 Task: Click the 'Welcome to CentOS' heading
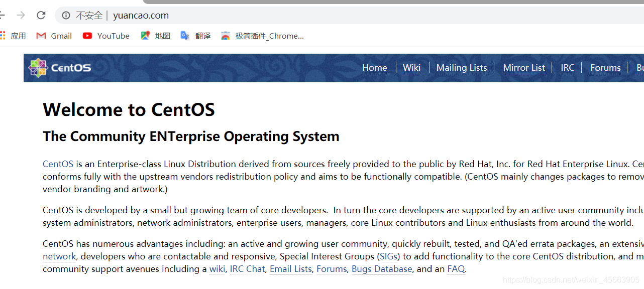point(129,109)
